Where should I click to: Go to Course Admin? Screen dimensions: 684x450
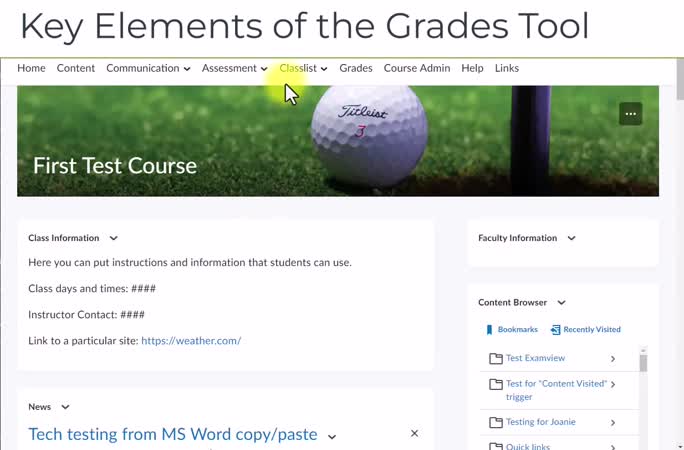(x=416, y=68)
